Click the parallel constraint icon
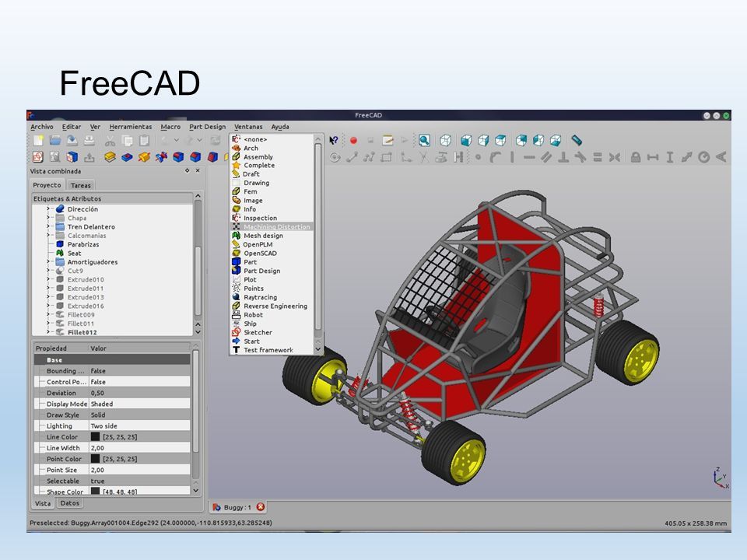The image size is (747, 560). coord(546,157)
